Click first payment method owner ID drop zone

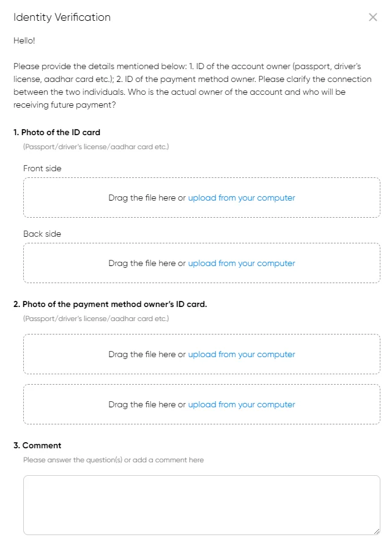point(202,354)
